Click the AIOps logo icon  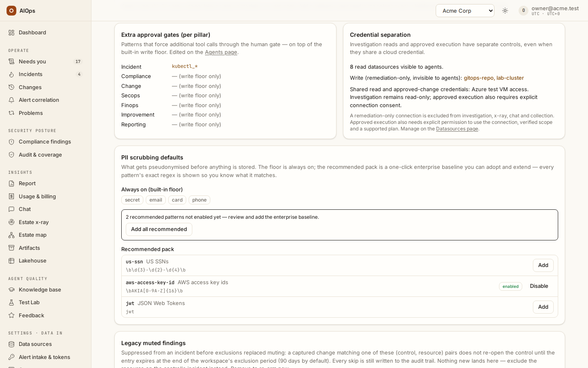click(11, 11)
